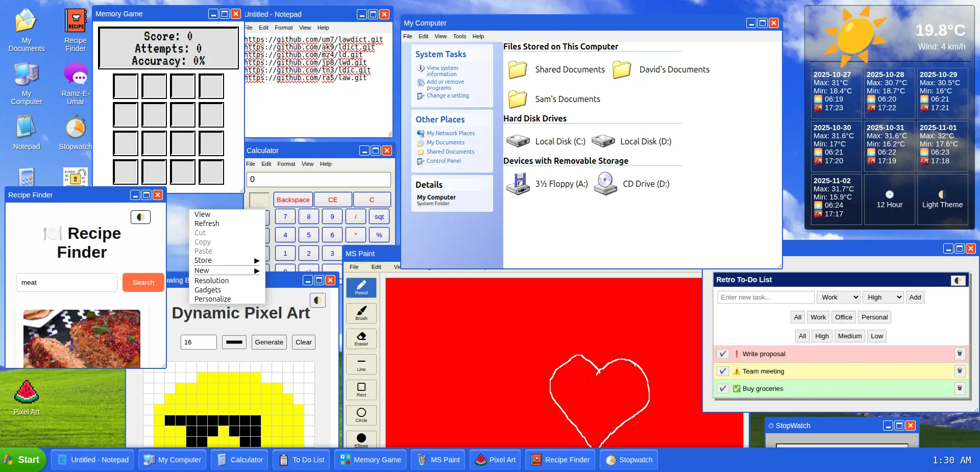Switch to the Eraser tool
The width and height of the screenshot is (980, 472).
click(361, 338)
